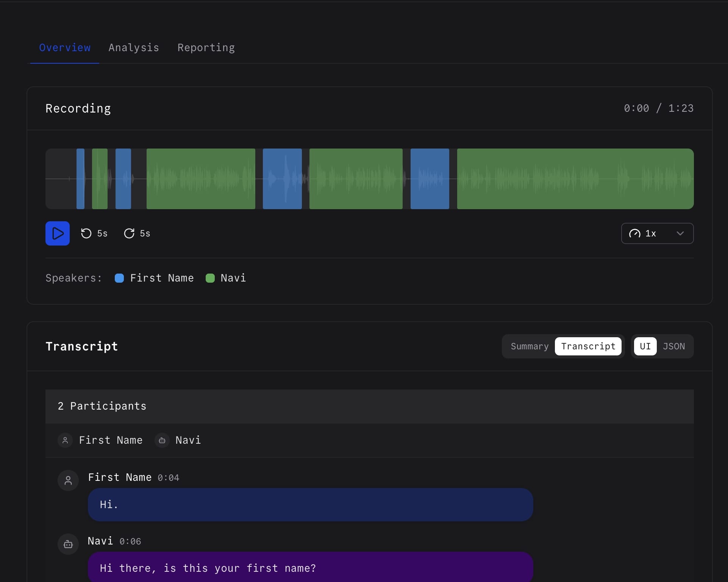Click the person icon beside First Name participant
The image size is (728, 582).
point(65,440)
